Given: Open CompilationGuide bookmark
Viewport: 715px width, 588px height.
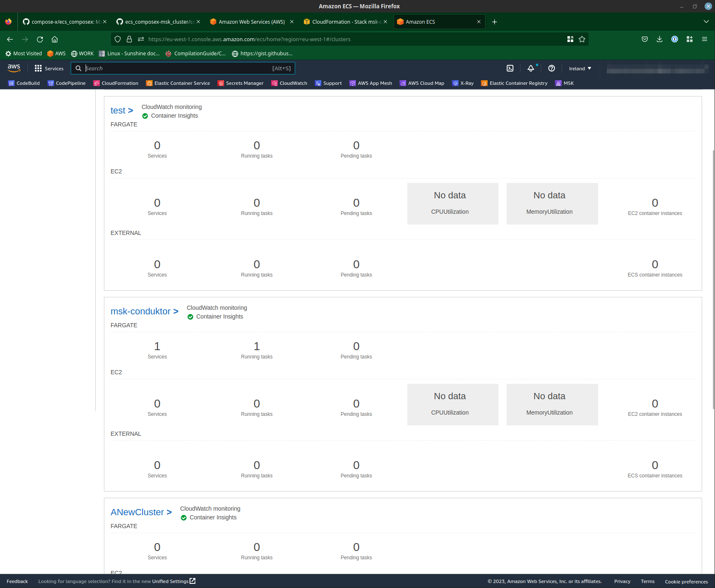Looking at the screenshot, I should (x=196, y=53).
